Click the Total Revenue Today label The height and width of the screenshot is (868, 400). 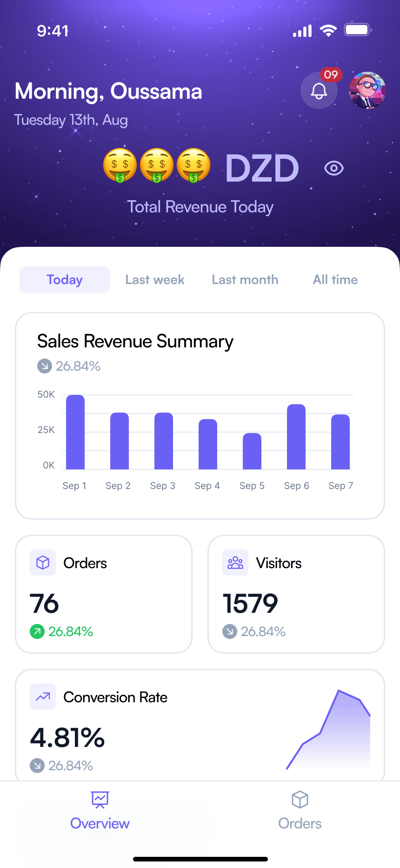pyautogui.click(x=200, y=207)
